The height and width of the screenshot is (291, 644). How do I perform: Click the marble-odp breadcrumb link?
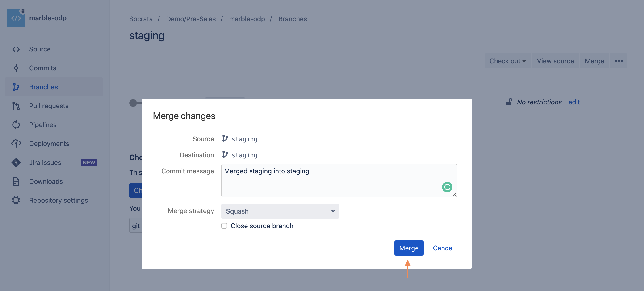click(x=247, y=19)
